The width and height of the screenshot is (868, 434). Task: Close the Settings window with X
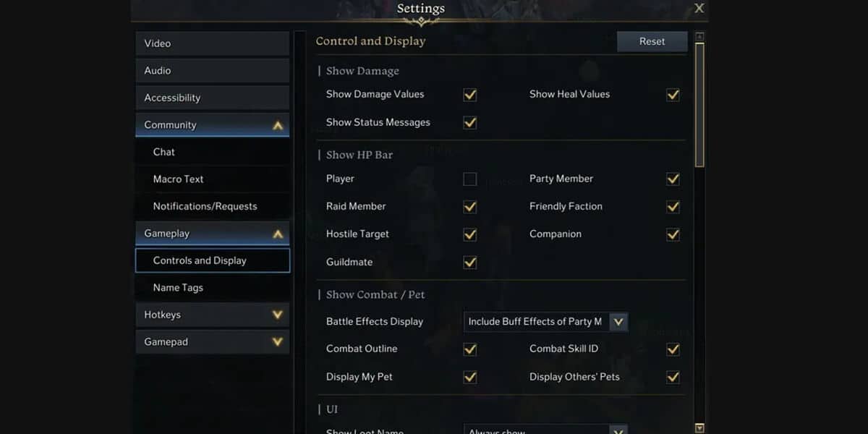tap(699, 9)
